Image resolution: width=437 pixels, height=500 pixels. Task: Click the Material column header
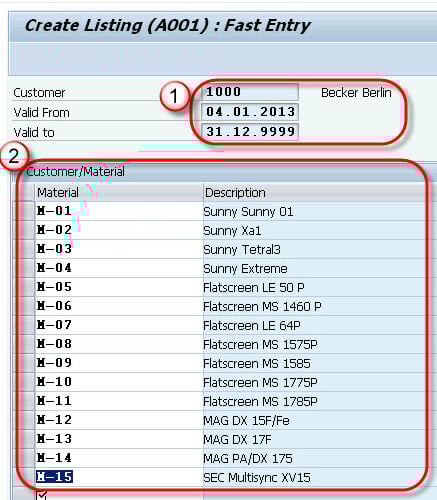pos(119,192)
